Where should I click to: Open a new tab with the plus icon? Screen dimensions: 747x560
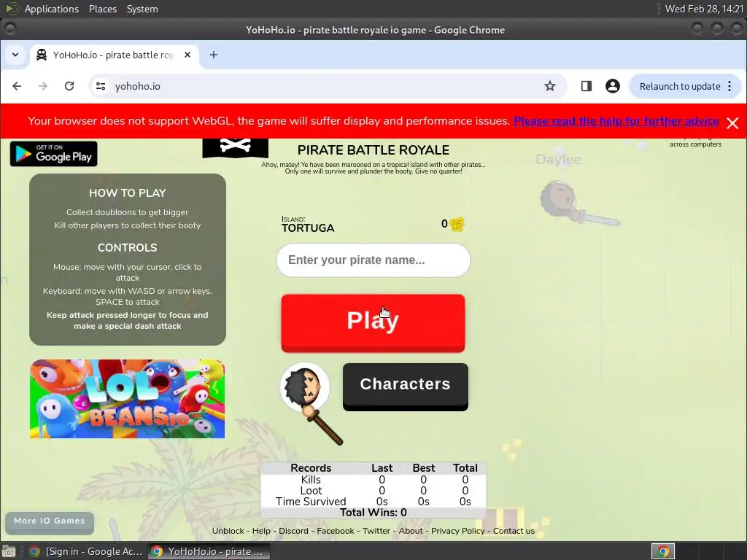(x=214, y=55)
